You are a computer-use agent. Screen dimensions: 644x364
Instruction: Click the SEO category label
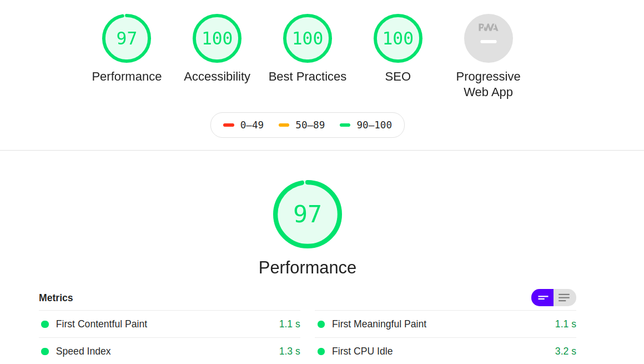[398, 77]
